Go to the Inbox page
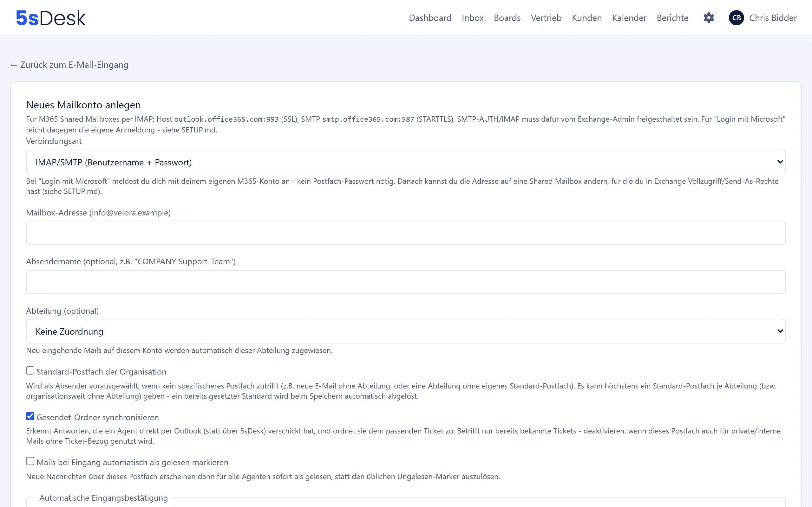The width and height of the screenshot is (812, 507). click(472, 18)
